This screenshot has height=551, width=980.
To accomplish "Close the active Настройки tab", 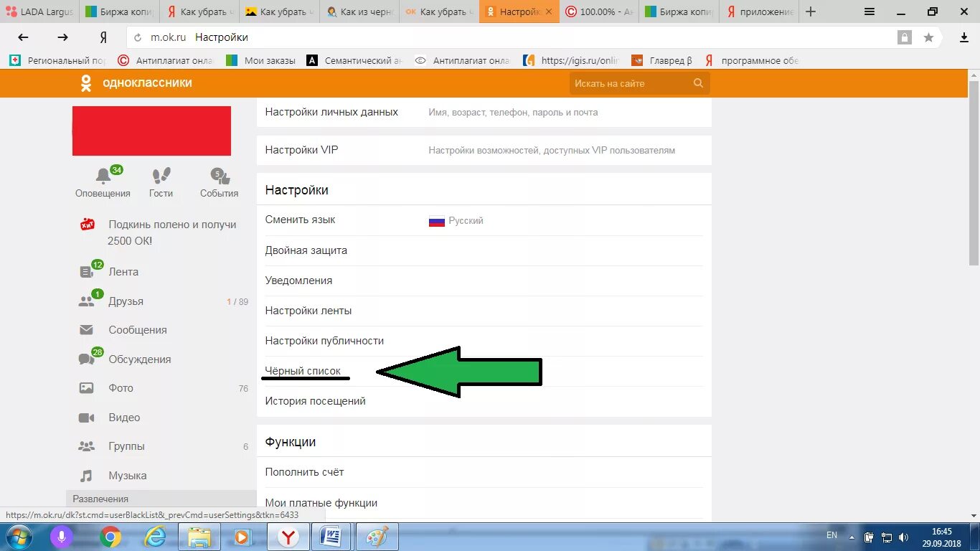I will pos(549,11).
